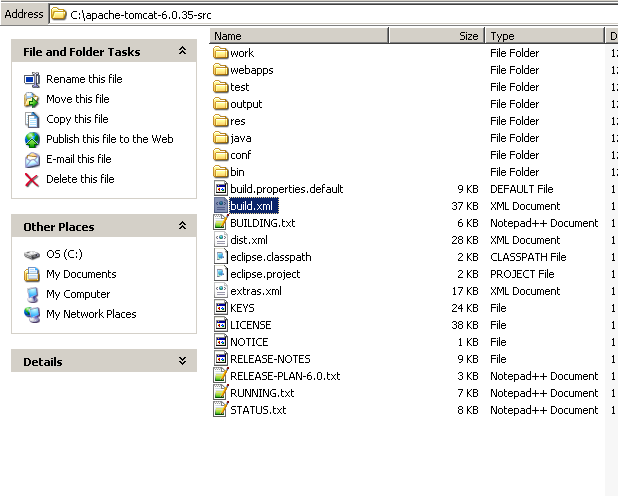The height and width of the screenshot is (496, 618).
Task: Select the RUNNING.txt file name
Action: tap(262, 393)
